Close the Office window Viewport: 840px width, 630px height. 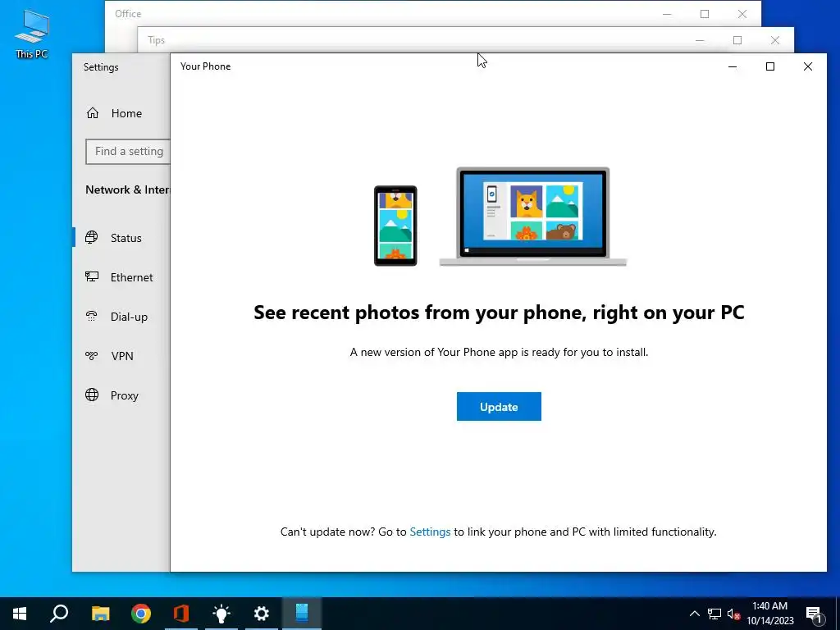[x=742, y=14]
